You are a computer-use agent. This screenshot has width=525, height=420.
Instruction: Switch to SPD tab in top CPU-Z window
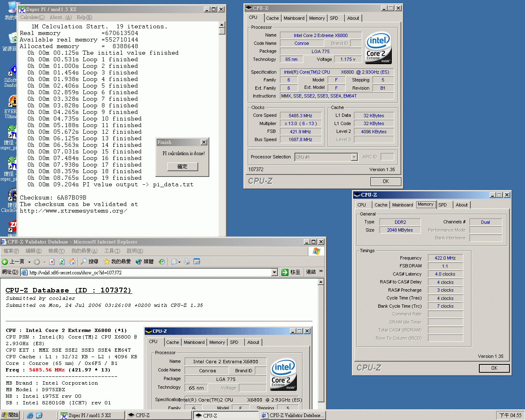point(334,18)
